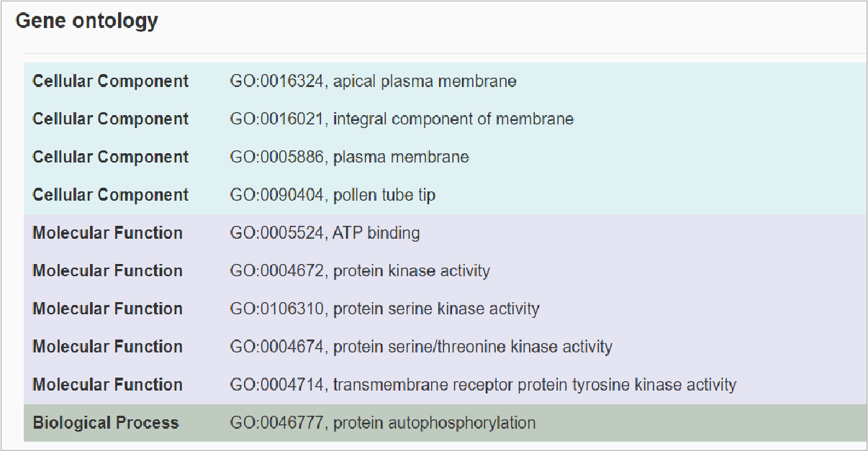
Task: Select GO:0004672 protein kinase activity
Action: [x=360, y=271]
